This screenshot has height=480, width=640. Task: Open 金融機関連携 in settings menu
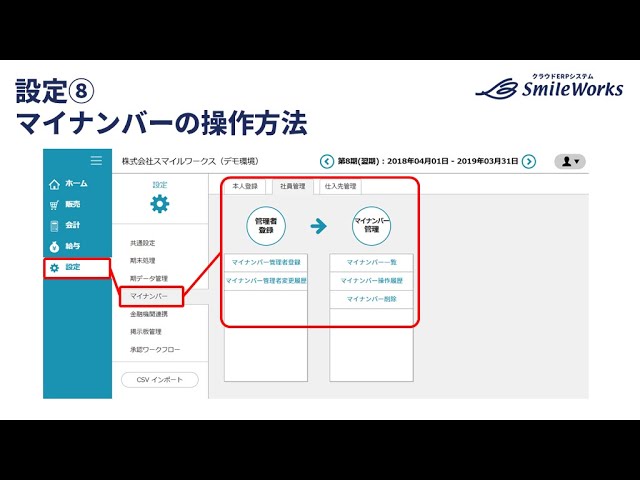click(x=149, y=314)
